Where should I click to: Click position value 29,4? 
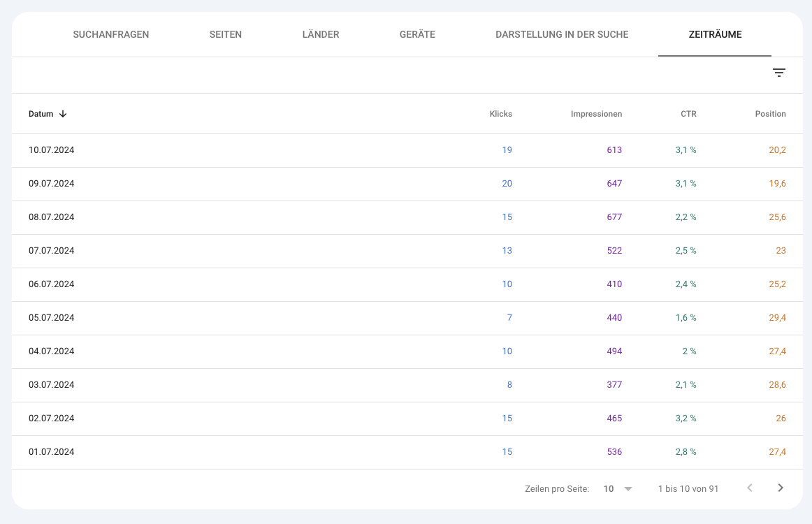click(x=777, y=318)
